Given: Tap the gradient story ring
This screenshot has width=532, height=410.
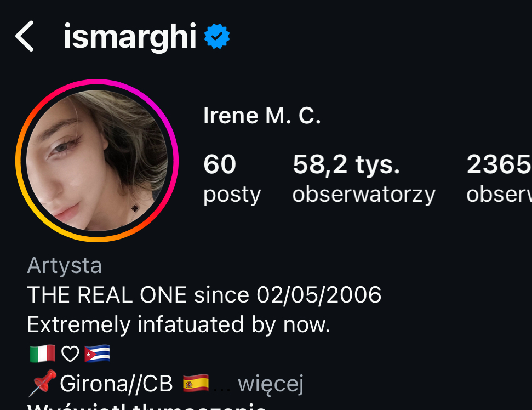Looking at the screenshot, I should (x=97, y=161).
